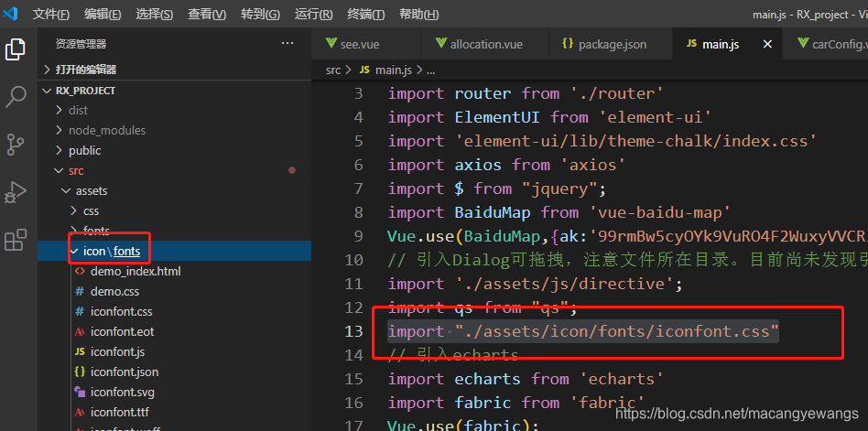Open 转到(G) menu
This screenshot has height=431, width=868.
260,15
